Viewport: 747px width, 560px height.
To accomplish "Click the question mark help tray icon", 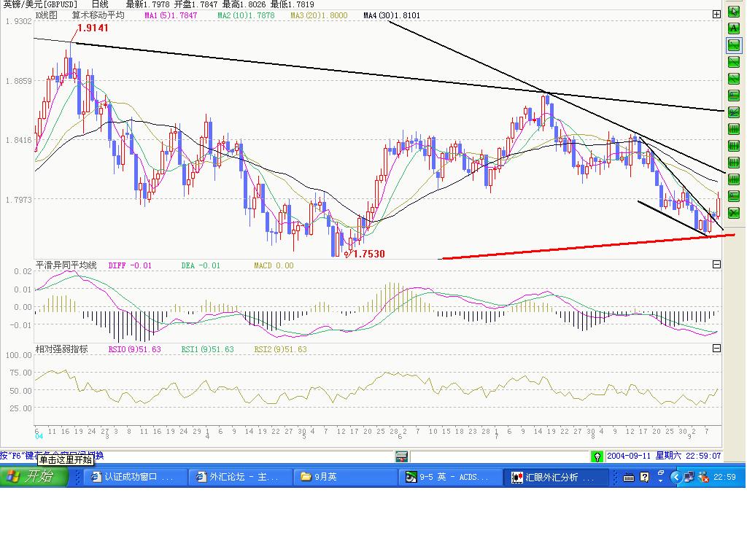I will pos(644,477).
